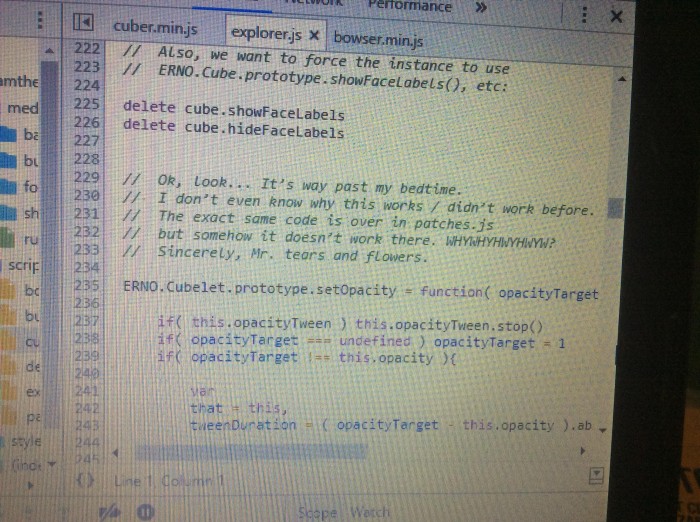Click 'delete cube.hideFaceLabels' code line
The width and height of the screenshot is (700, 522).
pos(233,129)
